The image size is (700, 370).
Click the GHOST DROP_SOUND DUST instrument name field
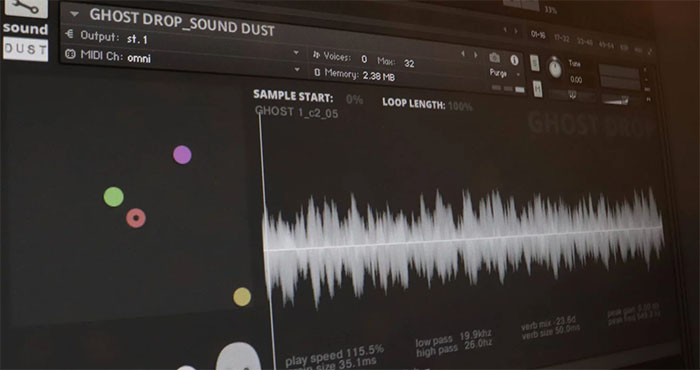click(182, 23)
